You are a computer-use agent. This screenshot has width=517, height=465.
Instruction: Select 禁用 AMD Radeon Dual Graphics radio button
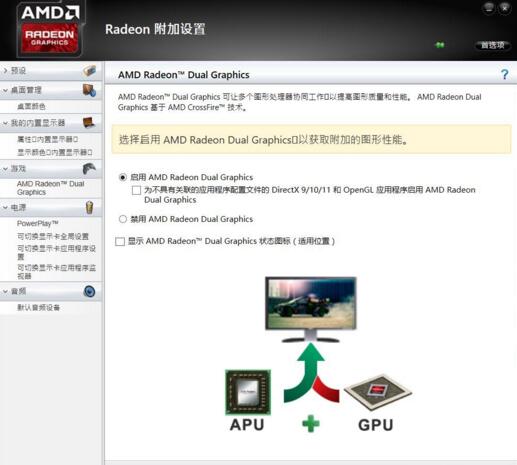[123, 219]
